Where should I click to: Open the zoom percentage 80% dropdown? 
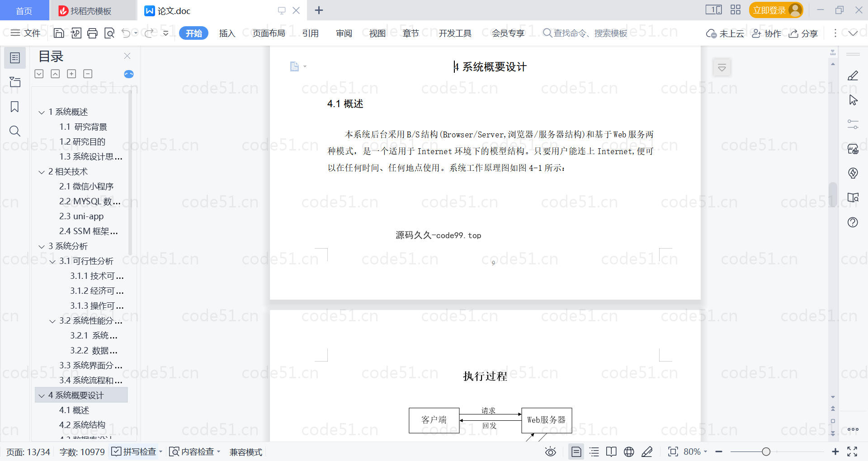click(695, 452)
